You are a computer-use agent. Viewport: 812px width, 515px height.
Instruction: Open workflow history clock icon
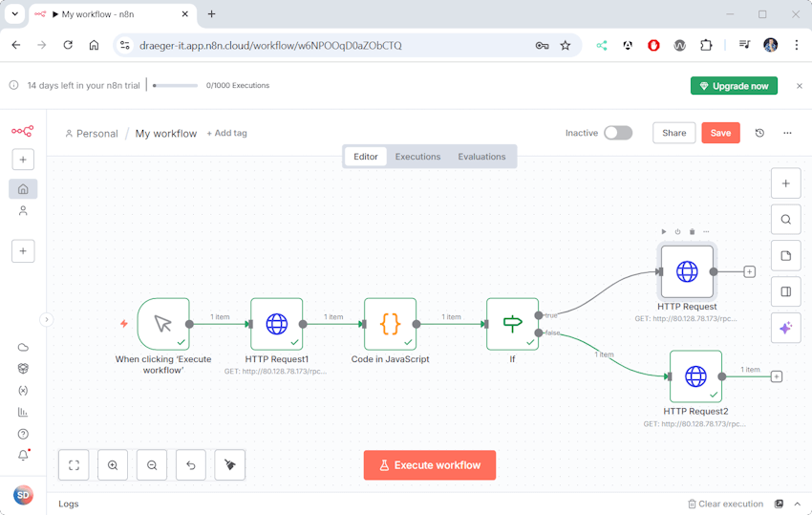point(759,133)
